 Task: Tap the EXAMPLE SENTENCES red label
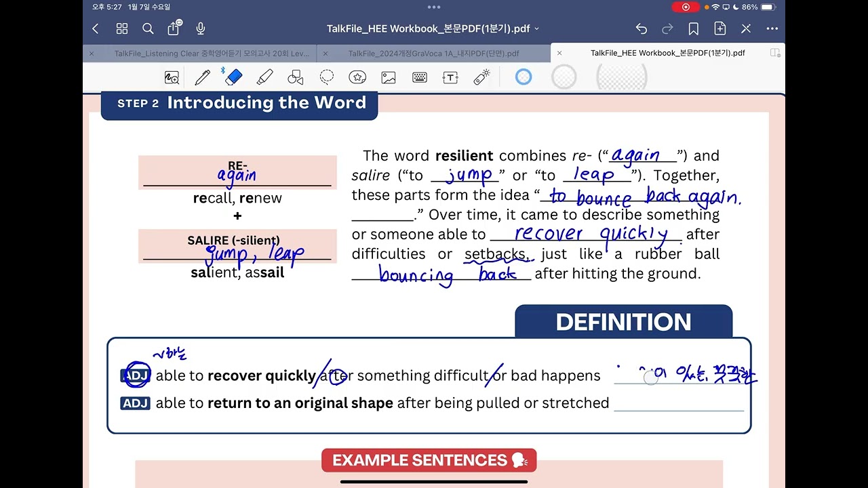pos(429,460)
